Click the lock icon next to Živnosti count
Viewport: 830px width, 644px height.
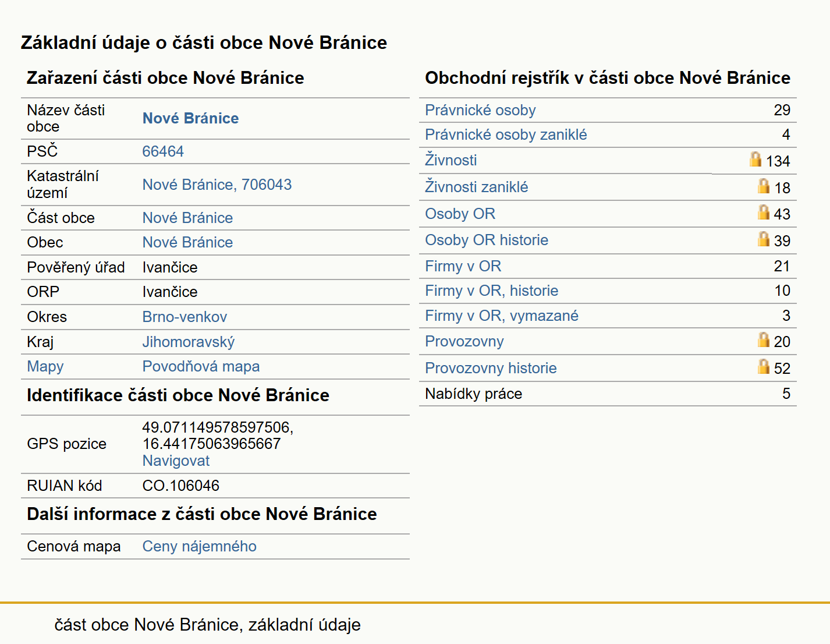(755, 159)
